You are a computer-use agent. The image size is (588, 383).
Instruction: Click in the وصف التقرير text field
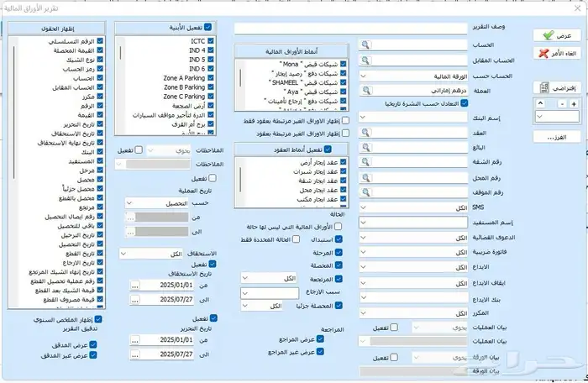click(350, 28)
